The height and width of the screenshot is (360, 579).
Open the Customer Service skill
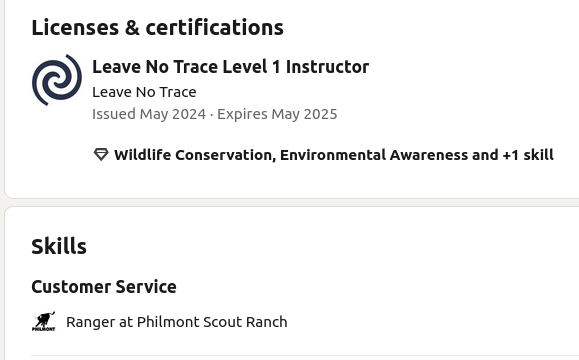point(104,287)
